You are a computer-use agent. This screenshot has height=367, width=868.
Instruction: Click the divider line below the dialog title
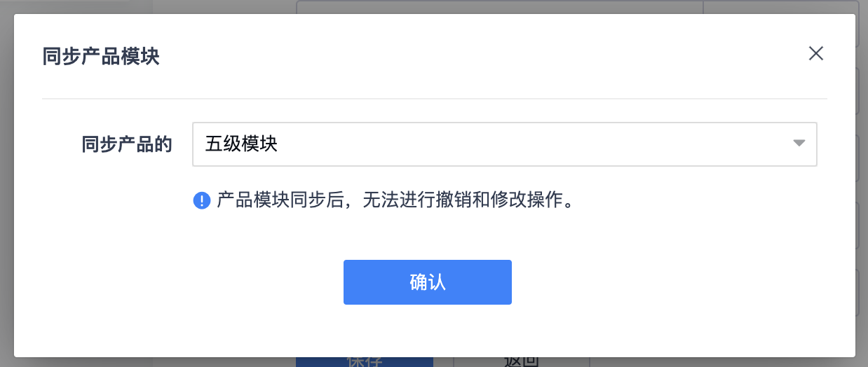[435, 99]
